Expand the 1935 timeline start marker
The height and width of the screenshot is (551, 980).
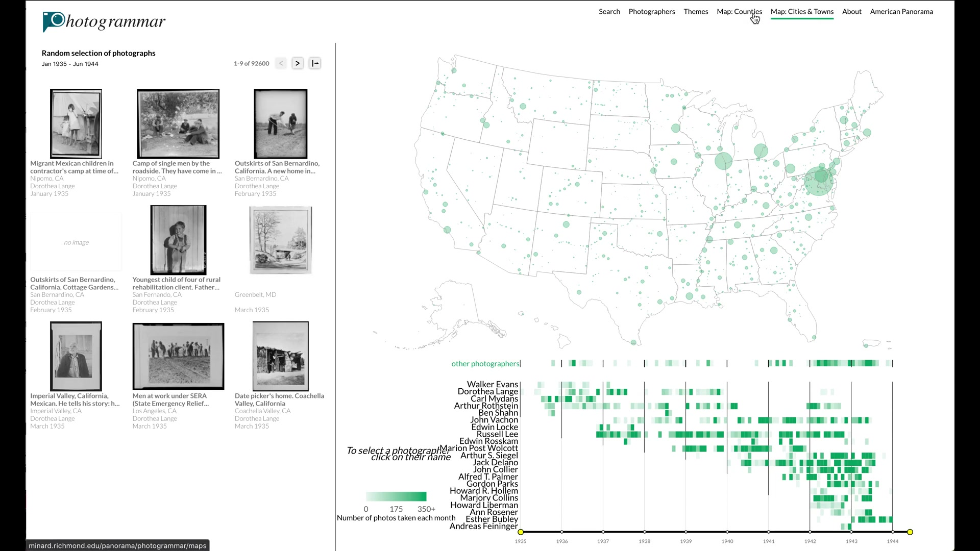pyautogui.click(x=521, y=532)
